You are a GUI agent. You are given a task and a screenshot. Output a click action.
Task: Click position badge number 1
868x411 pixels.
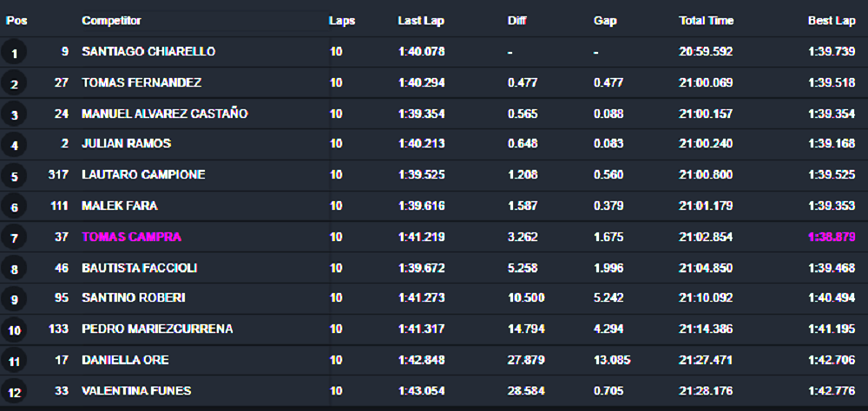pos(14,53)
